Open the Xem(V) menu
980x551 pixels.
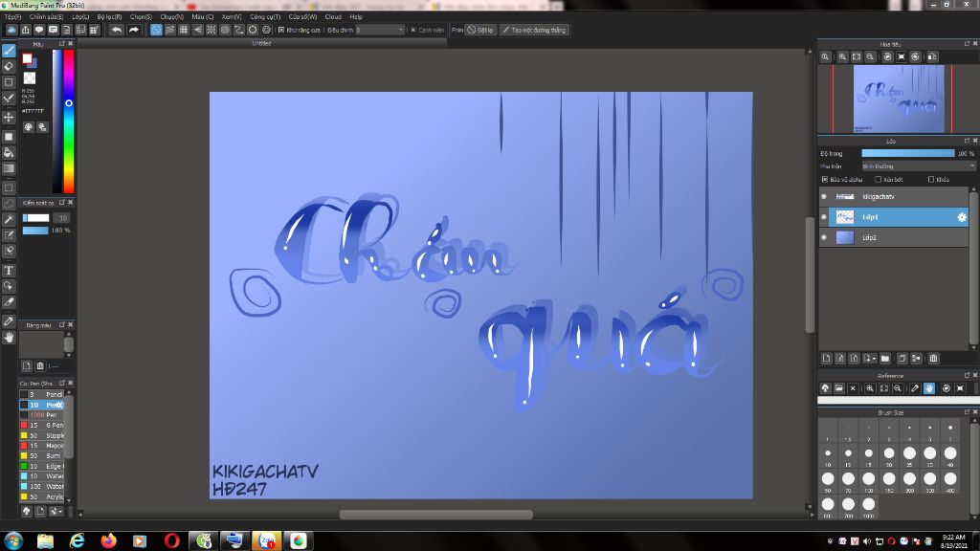coord(232,17)
